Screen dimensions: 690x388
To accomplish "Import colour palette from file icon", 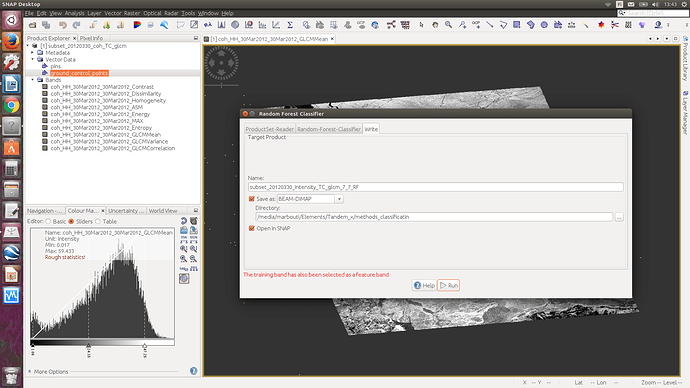I will [184, 231].
